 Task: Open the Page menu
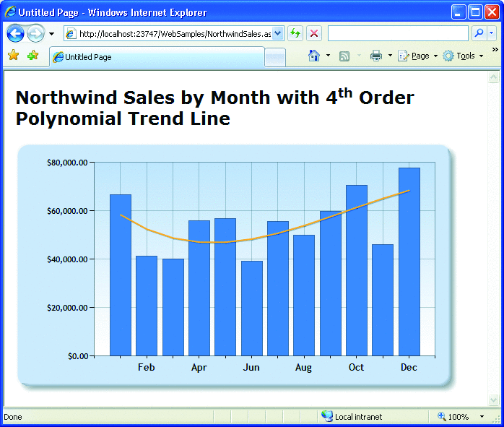(417, 56)
